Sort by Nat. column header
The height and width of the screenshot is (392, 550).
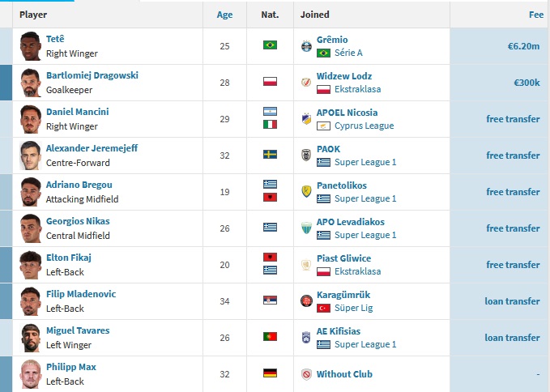(270, 15)
